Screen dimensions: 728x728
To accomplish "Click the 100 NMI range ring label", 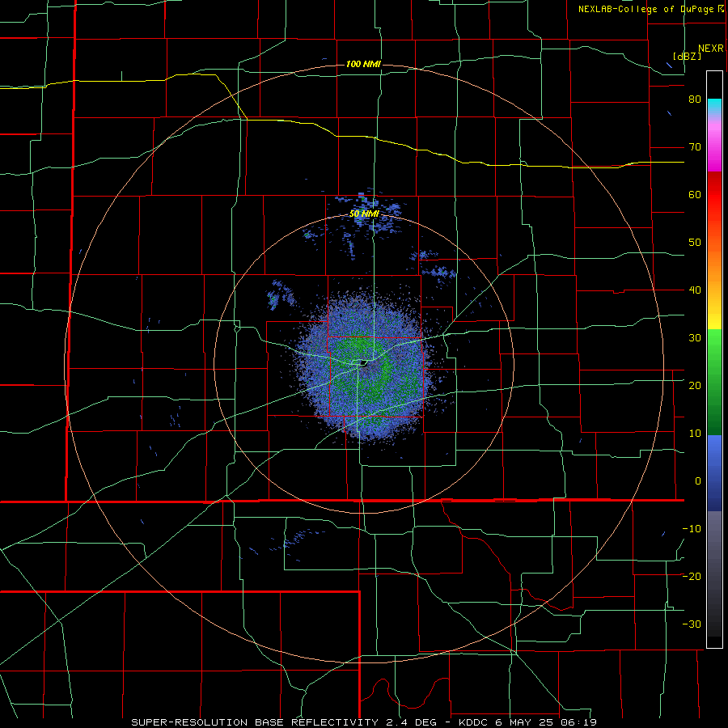I will point(363,64).
